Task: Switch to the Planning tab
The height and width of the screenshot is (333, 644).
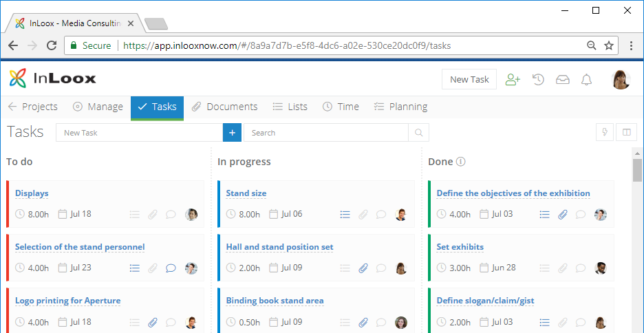Action: coord(401,107)
